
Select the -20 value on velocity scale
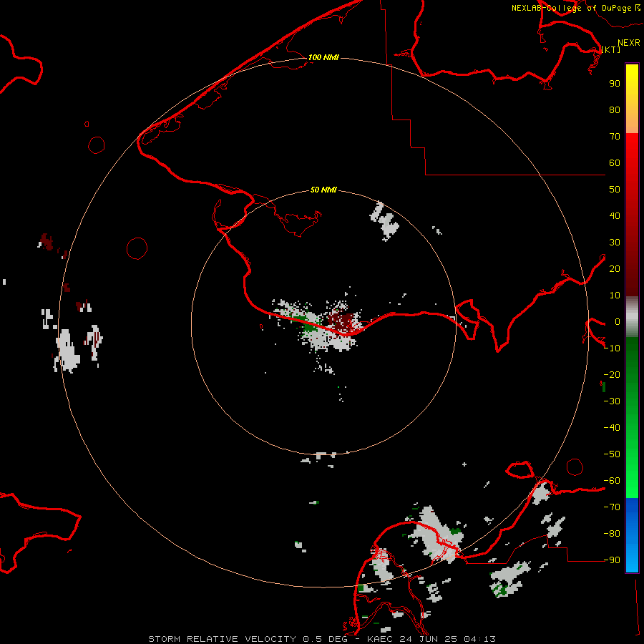point(612,374)
